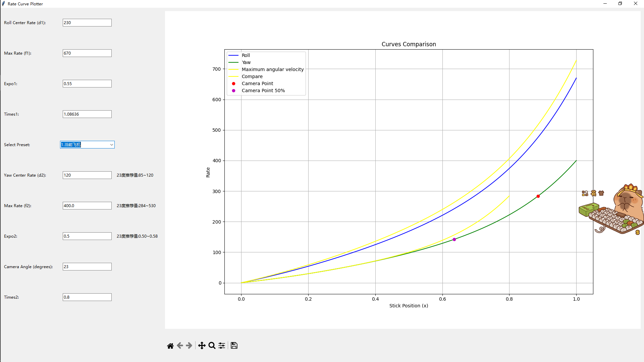
Task: Toggle the 英 language mode indicator
Action: point(593,193)
